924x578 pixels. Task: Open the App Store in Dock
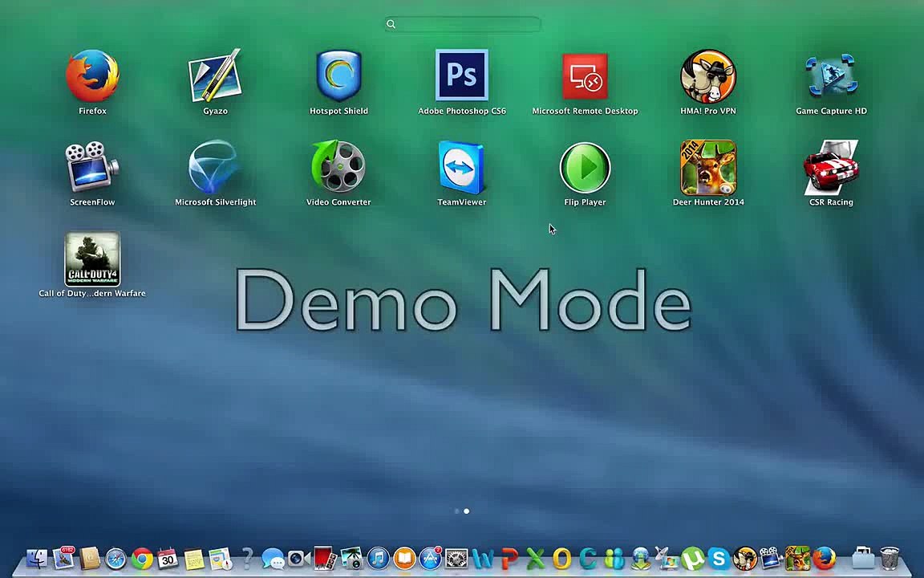(430, 559)
